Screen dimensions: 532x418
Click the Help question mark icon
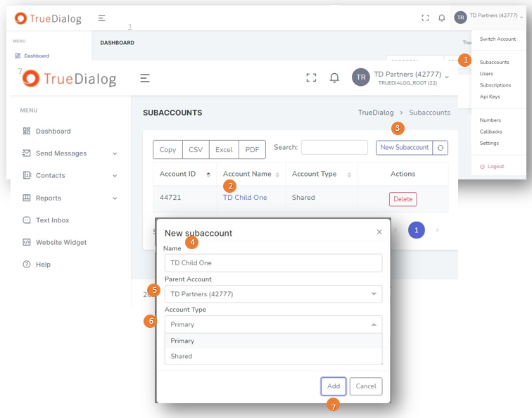pos(27,265)
